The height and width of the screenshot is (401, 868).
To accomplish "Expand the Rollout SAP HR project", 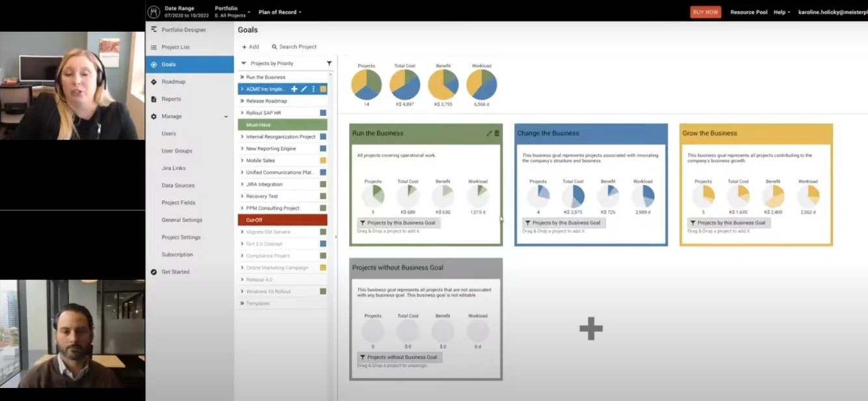I will point(242,112).
